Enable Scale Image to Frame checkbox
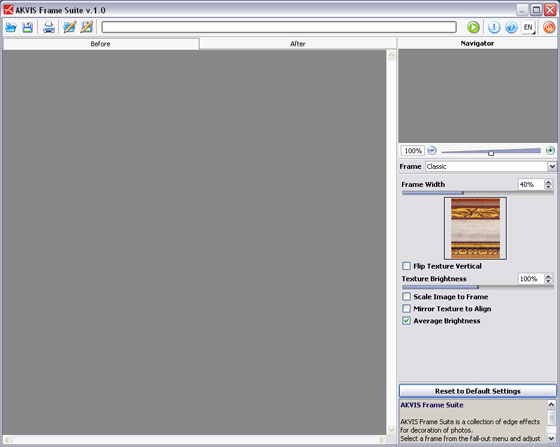 [406, 297]
